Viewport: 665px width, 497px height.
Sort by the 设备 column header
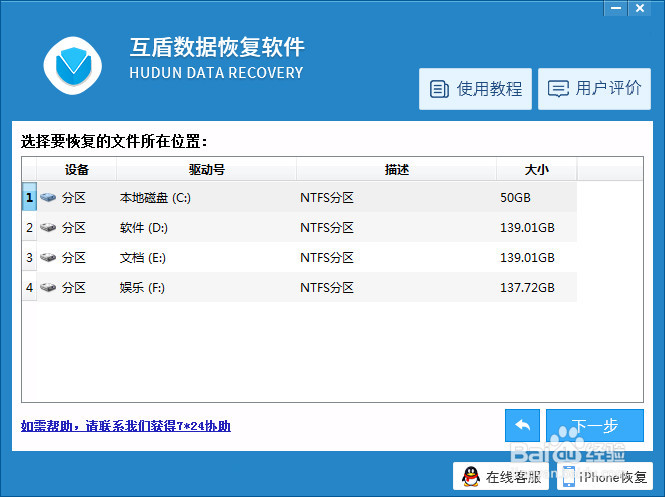click(x=77, y=170)
